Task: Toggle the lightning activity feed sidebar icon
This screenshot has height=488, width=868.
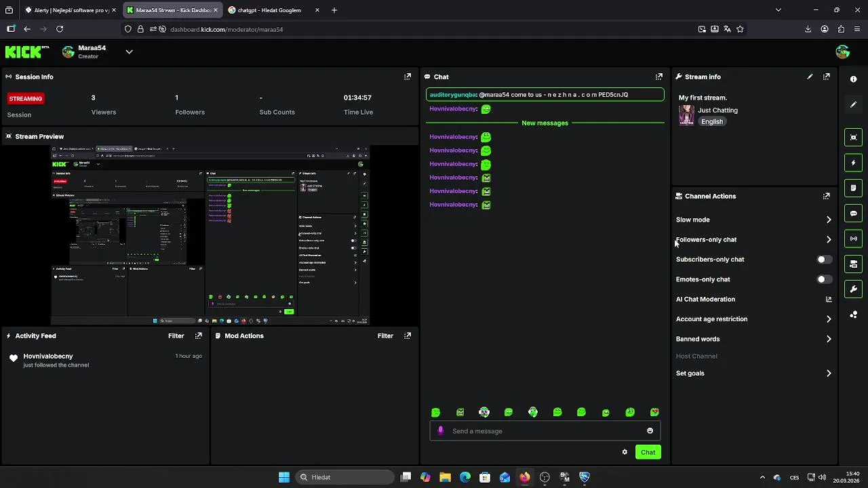Action: click(853, 163)
